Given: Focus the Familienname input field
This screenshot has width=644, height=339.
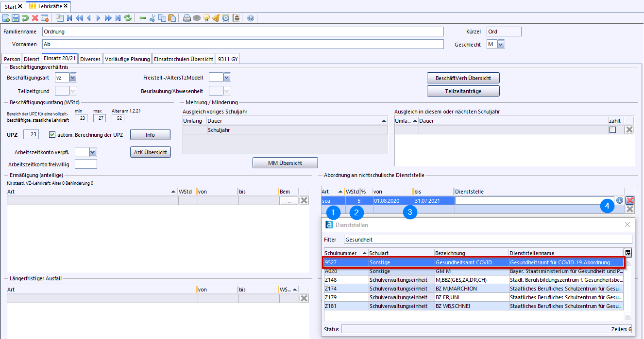Looking at the screenshot, I should click(x=243, y=32).
